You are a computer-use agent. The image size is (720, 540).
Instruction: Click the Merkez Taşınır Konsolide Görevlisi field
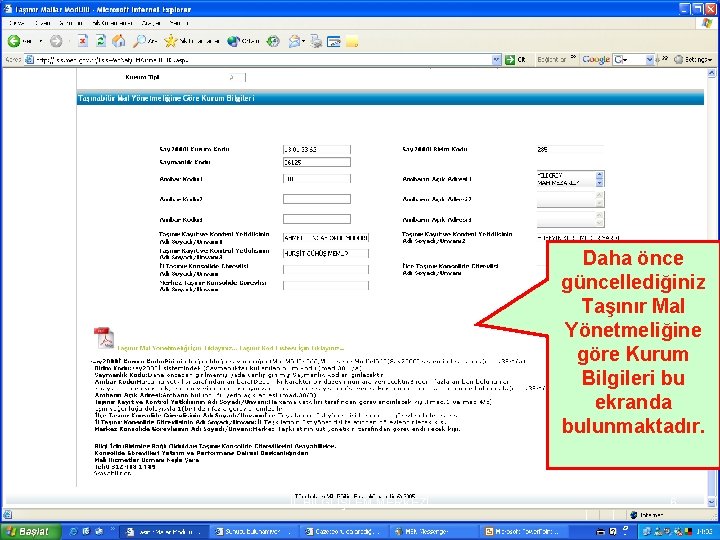coord(326,286)
